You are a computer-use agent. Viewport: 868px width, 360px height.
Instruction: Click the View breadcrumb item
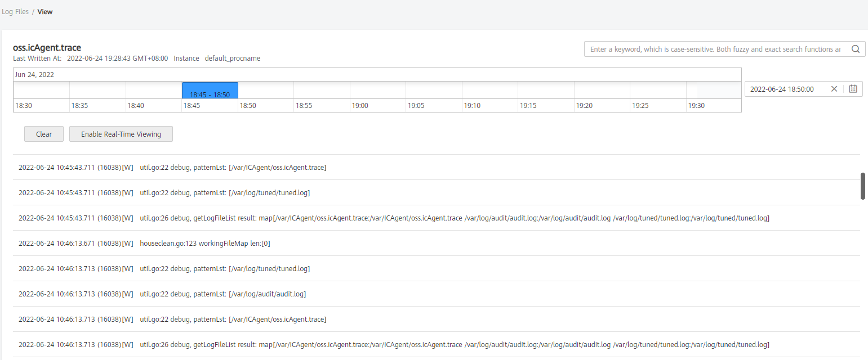pyautogui.click(x=45, y=11)
